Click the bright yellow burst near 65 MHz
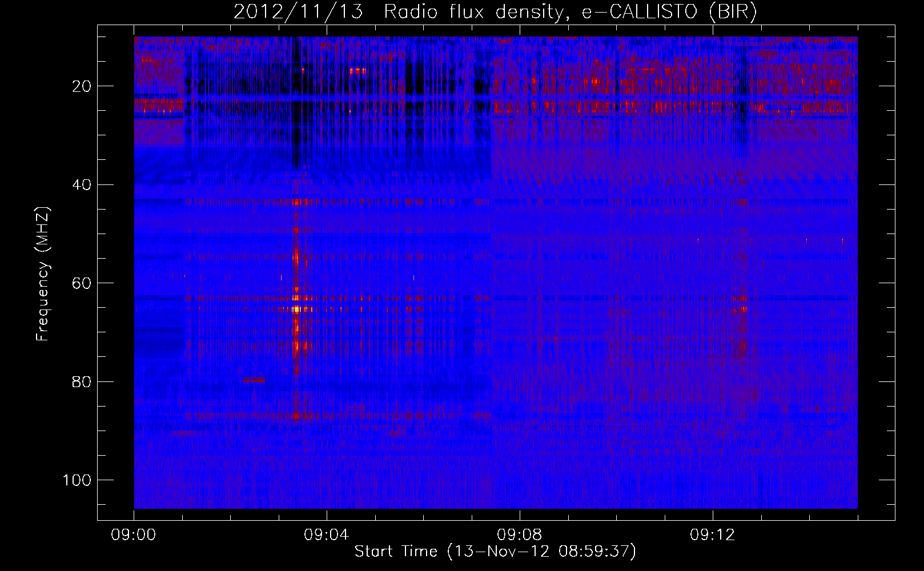Image resolution: width=924 pixels, height=571 pixels. 296,309
